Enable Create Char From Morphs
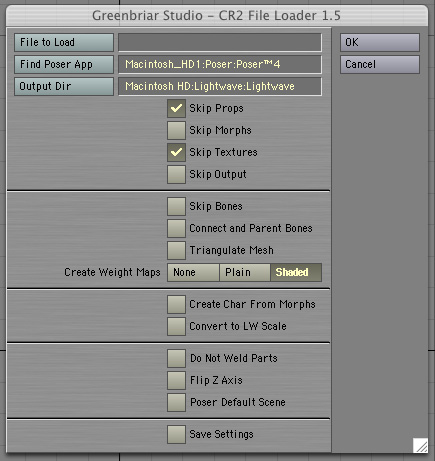435x461 pixels. (176, 304)
